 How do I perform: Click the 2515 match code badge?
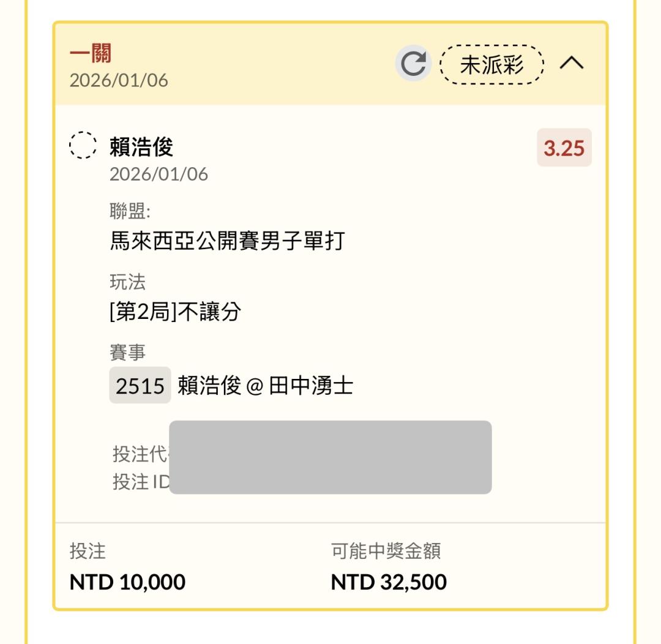coord(140,386)
